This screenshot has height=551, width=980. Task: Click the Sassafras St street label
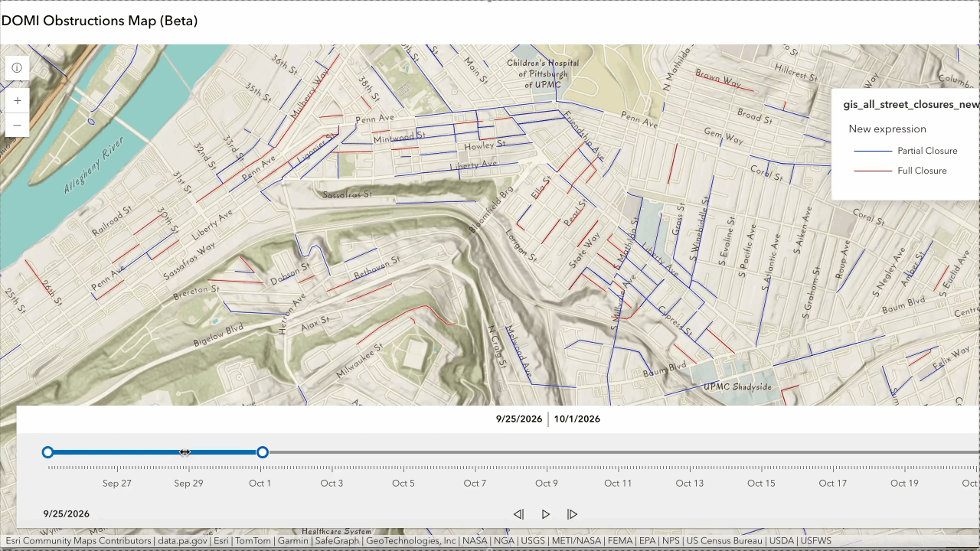tap(347, 195)
